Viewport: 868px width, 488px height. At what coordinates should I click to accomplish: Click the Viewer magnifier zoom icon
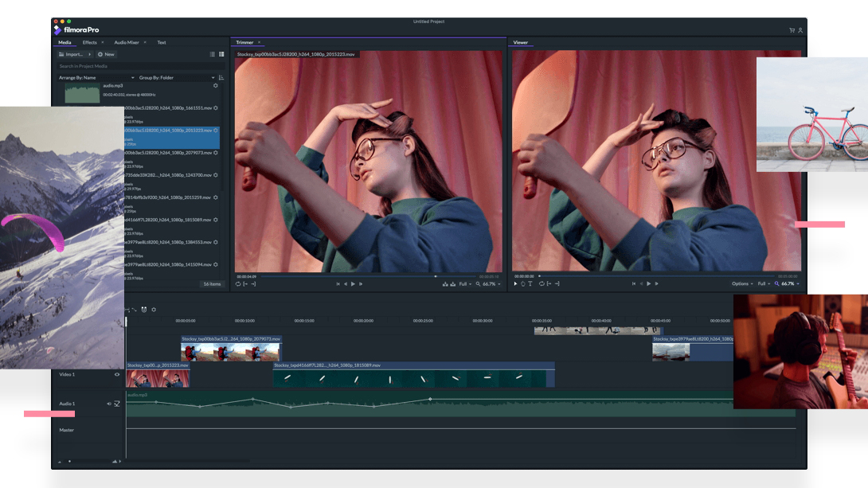[776, 284]
